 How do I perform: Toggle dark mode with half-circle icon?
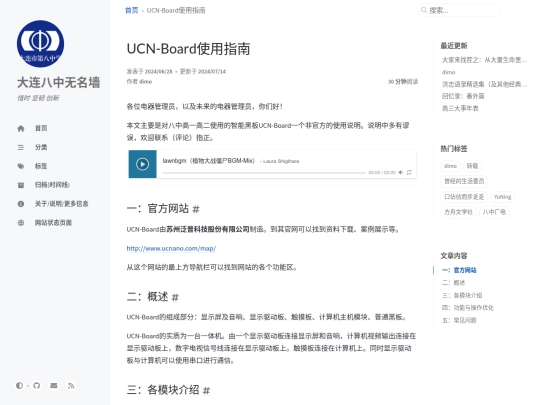click(19, 385)
